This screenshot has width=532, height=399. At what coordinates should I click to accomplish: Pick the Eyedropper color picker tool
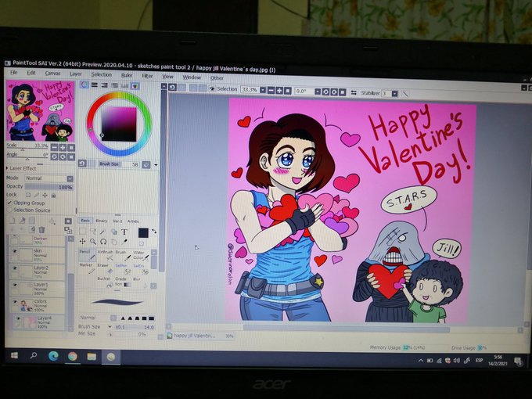(124, 242)
